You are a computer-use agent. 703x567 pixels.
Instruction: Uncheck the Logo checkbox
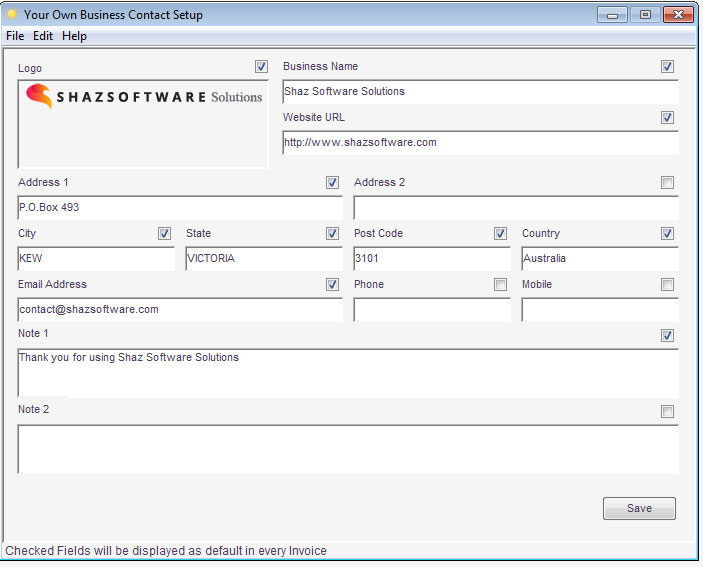tap(261, 67)
